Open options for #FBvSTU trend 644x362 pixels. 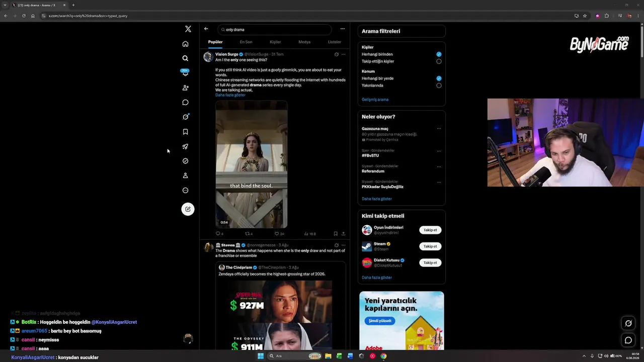[439, 151]
